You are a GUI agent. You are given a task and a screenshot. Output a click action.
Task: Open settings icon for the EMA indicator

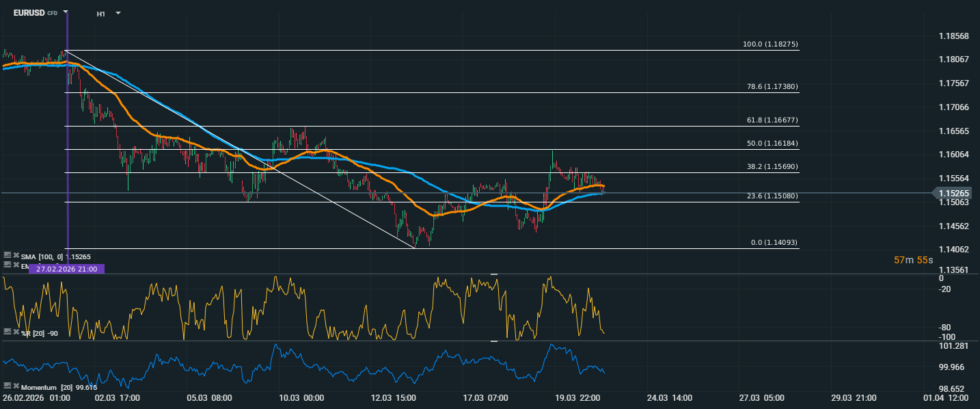(x=7, y=264)
